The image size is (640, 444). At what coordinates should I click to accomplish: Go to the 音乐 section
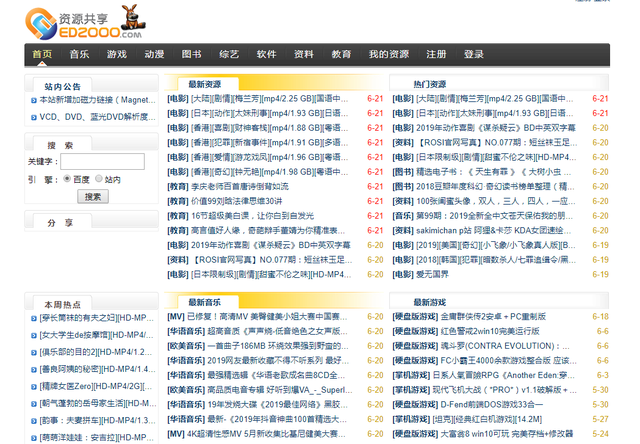click(80, 54)
